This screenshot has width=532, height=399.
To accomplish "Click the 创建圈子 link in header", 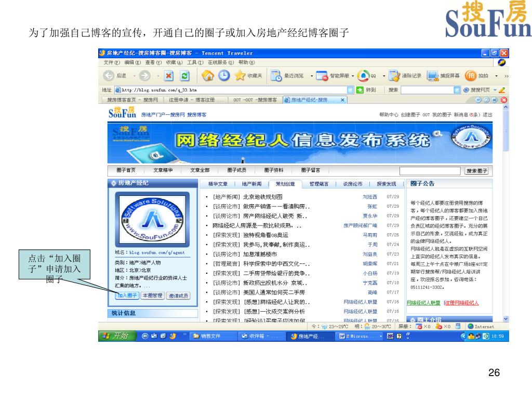I will click(410, 115).
